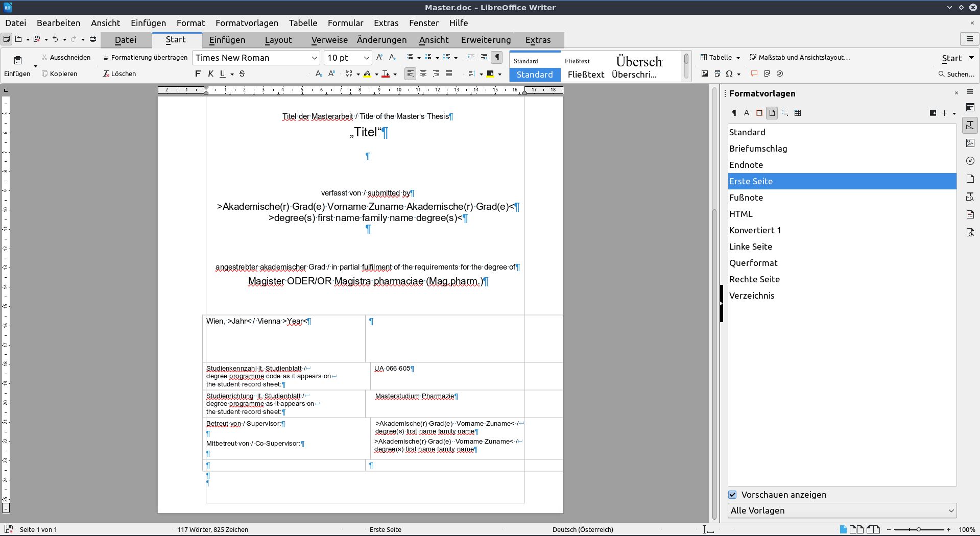980x536 pixels.
Task: Decrease indent icon
Action: (484, 57)
